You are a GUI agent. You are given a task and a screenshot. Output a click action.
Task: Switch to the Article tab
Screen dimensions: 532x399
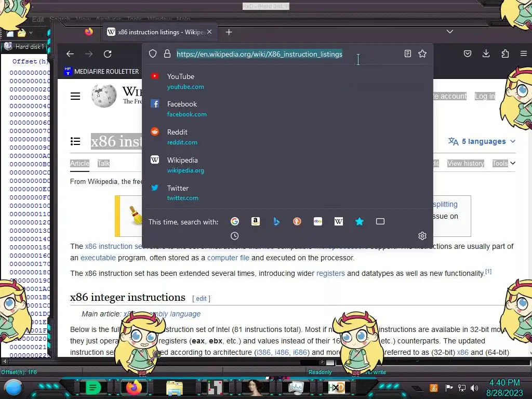79,163
